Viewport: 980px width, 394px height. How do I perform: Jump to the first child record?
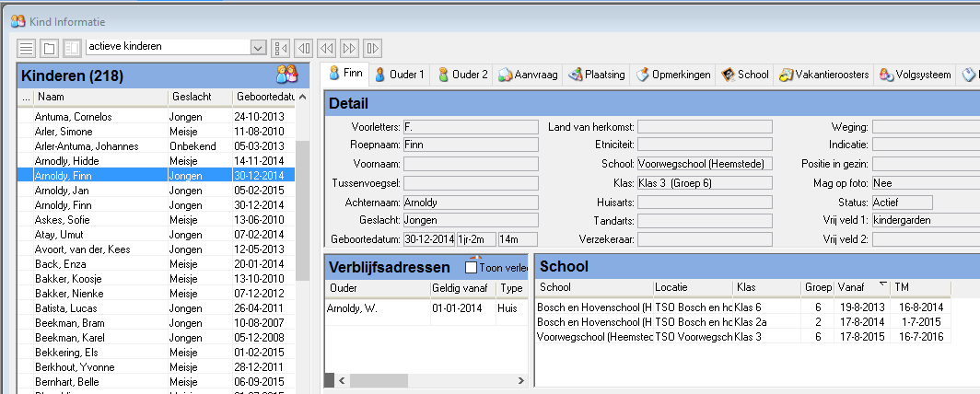tap(282, 48)
